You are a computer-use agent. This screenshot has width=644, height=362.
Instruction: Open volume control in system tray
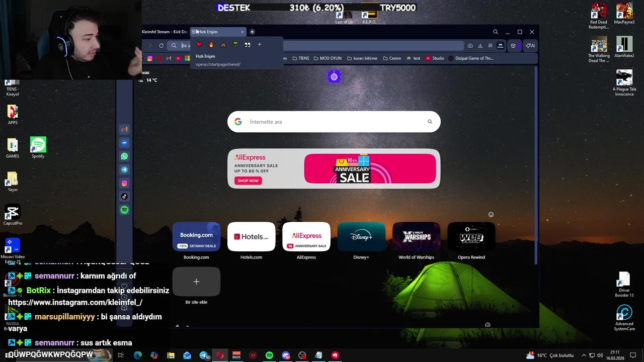[600, 355]
